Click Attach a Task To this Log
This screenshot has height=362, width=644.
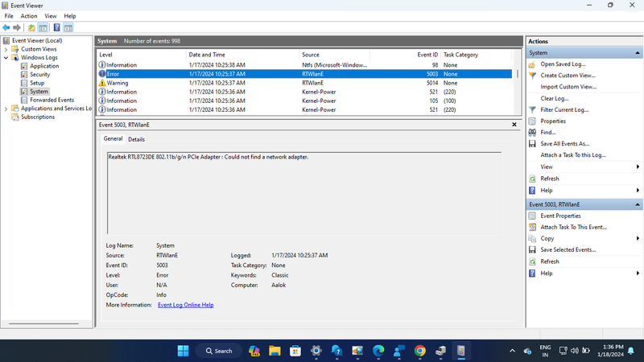(573, 155)
